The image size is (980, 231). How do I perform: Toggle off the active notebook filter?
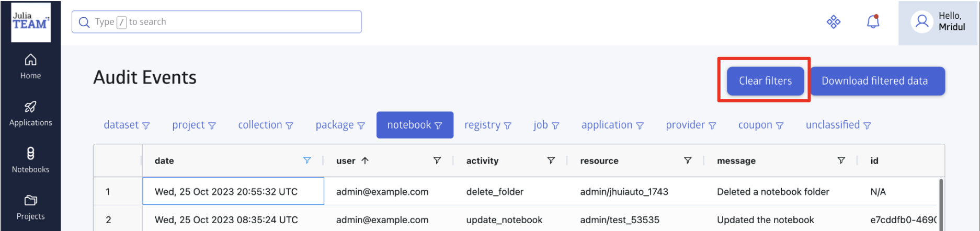414,125
